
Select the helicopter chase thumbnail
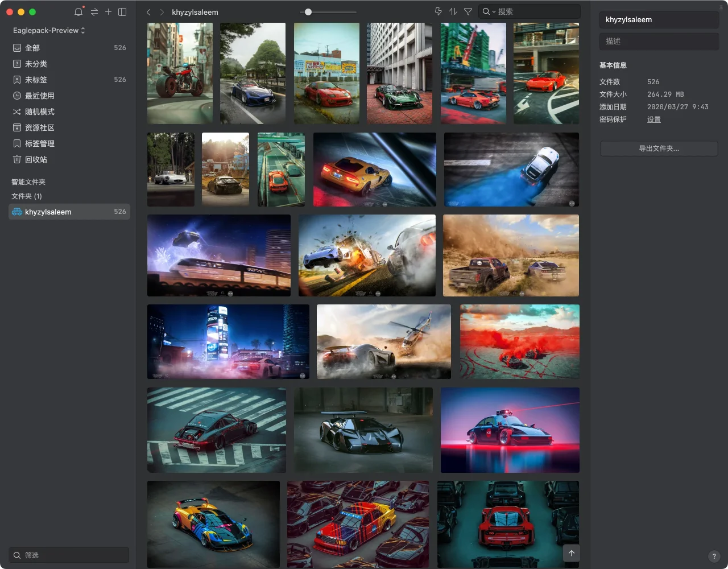point(384,341)
